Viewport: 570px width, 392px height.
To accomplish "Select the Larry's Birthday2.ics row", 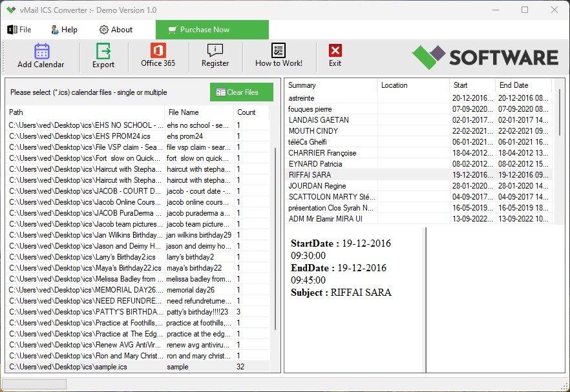I will [x=138, y=257].
